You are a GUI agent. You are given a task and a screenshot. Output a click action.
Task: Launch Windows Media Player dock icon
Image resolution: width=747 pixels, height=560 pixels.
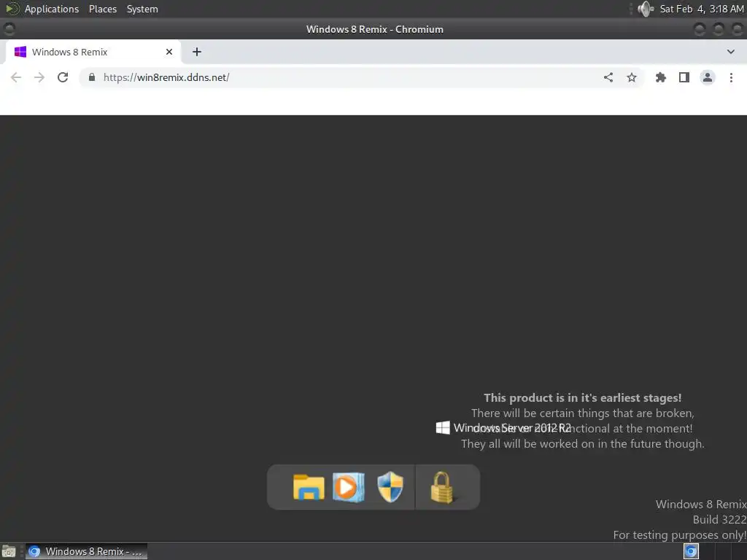349,487
